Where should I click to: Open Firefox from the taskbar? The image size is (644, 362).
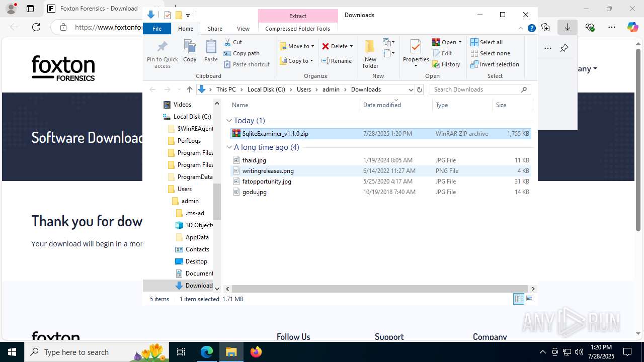256,352
